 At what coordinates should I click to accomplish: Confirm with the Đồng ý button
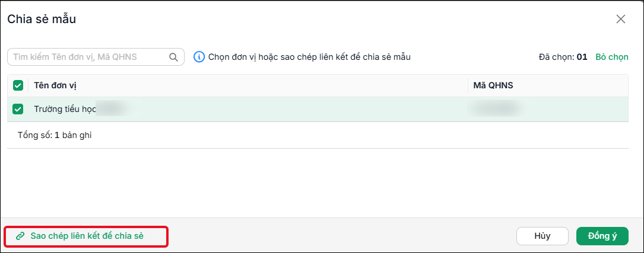[602, 236]
